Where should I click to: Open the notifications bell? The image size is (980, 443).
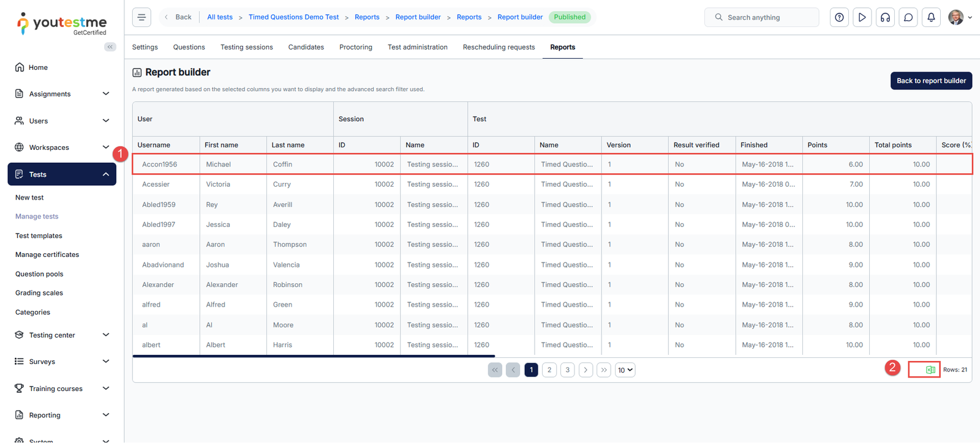pos(931,17)
